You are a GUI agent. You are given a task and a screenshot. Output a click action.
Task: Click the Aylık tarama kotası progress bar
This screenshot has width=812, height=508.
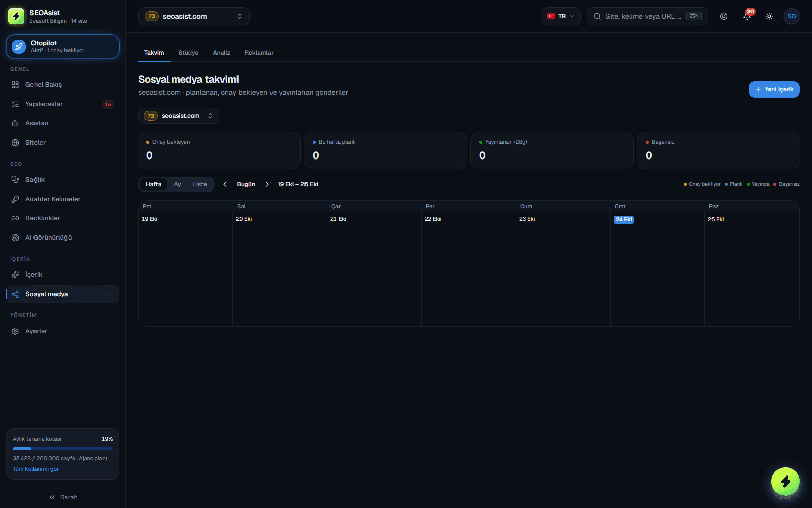click(62, 449)
